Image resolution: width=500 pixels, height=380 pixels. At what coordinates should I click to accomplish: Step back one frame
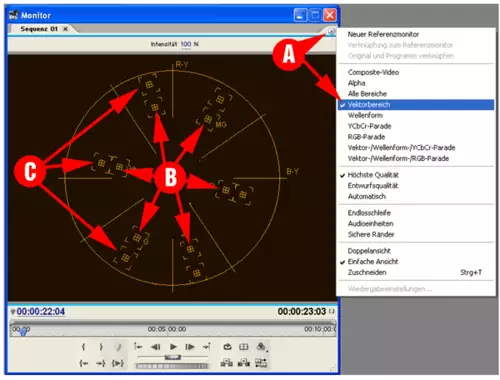point(156,347)
